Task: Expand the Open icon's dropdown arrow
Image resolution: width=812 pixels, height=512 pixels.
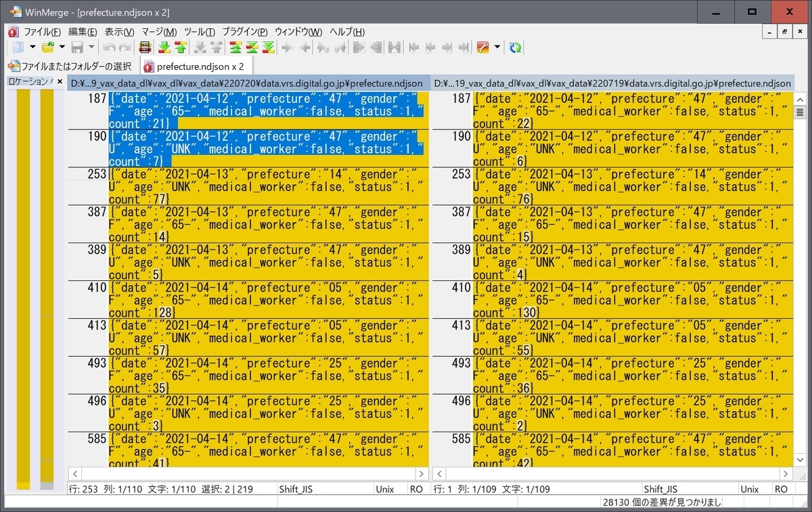Action: coord(62,47)
